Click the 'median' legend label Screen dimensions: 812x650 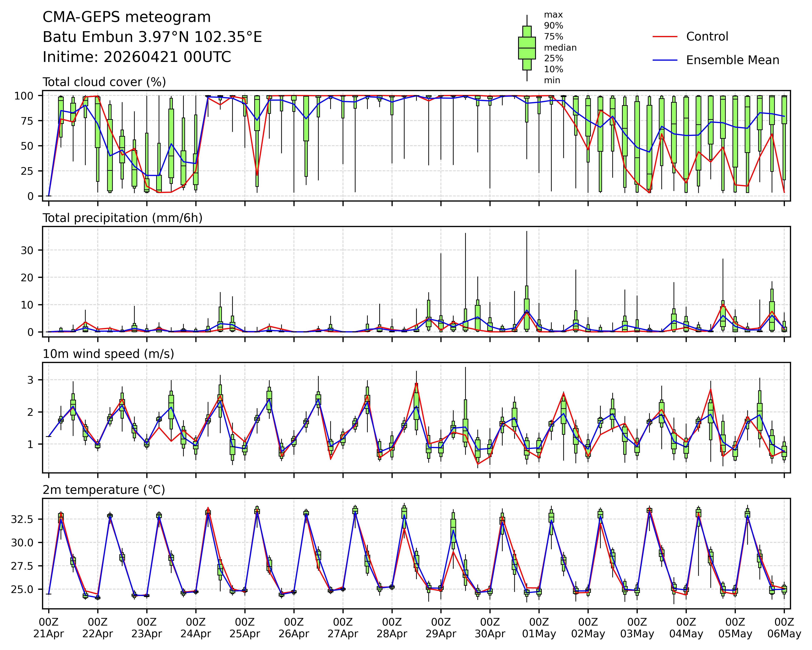click(x=560, y=48)
